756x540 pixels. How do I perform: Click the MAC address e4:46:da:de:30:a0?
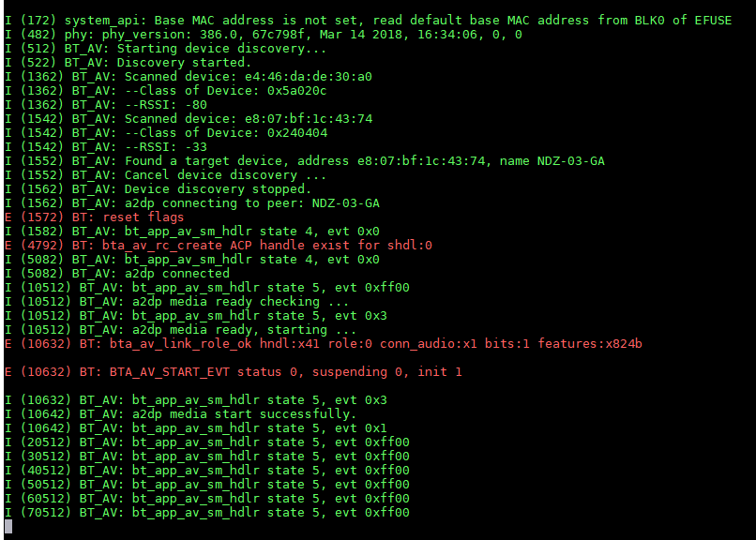coord(309,77)
